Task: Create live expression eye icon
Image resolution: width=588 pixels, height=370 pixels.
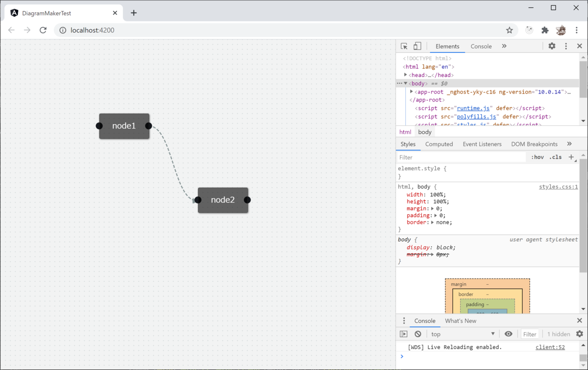Action: pyautogui.click(x=509, y=334)
